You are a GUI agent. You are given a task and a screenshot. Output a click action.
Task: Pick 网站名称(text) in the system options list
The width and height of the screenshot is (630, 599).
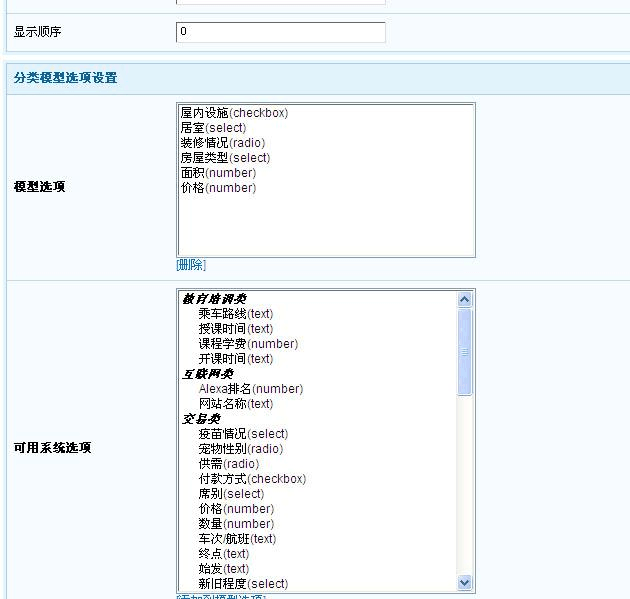(x=235, y=404)
